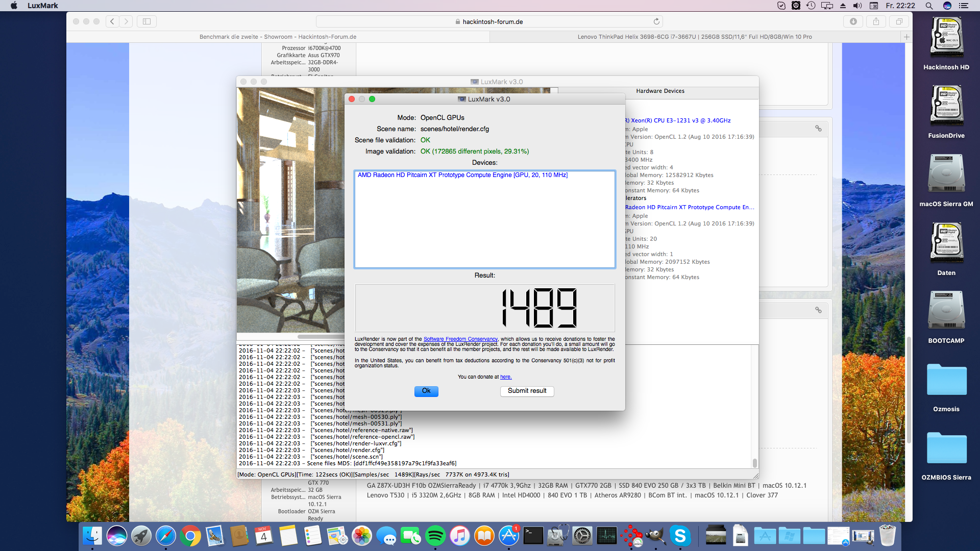The image size is (980, 551).
Task: Select the AMD Radeon HD Pitcairn device entry
Action: [x=462, y=175]
